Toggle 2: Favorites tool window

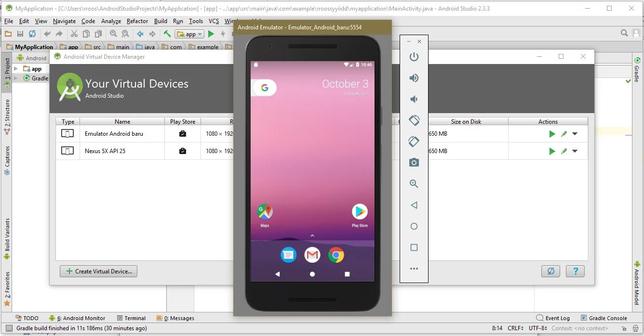click(7, 289)
